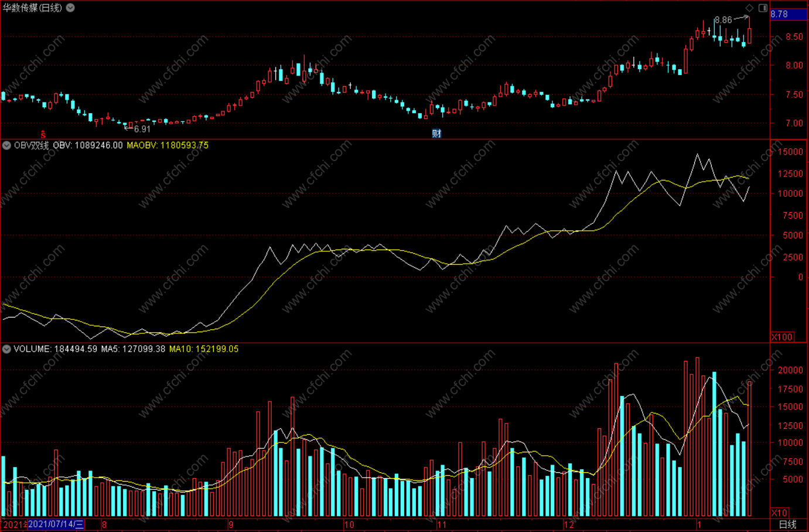Click the highlighted date 2021/07/14/三
Viewport: 809px width, 532px height.
(x=56, y=524)
